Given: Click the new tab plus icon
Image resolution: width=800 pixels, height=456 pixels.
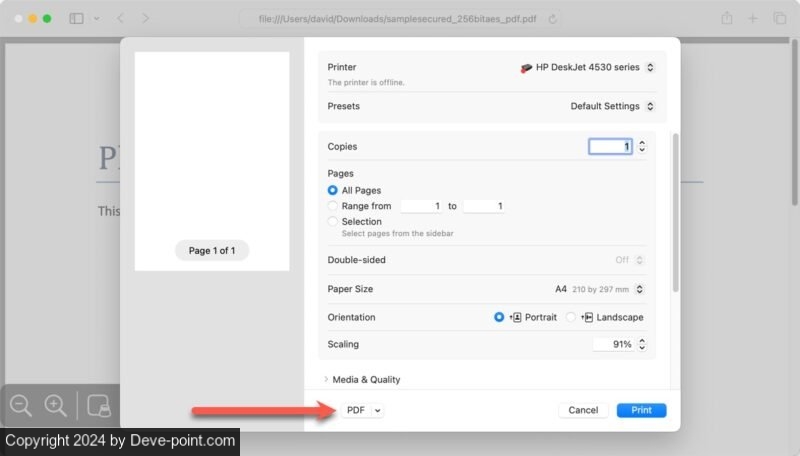Looking at the screenshot, I should click(753, 18).
